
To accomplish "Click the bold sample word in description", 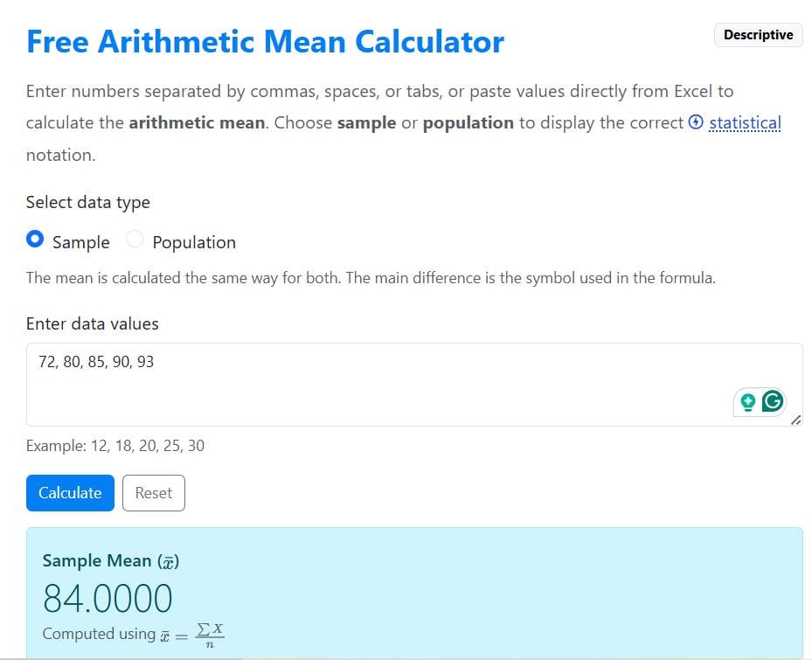I will point(366,122).
